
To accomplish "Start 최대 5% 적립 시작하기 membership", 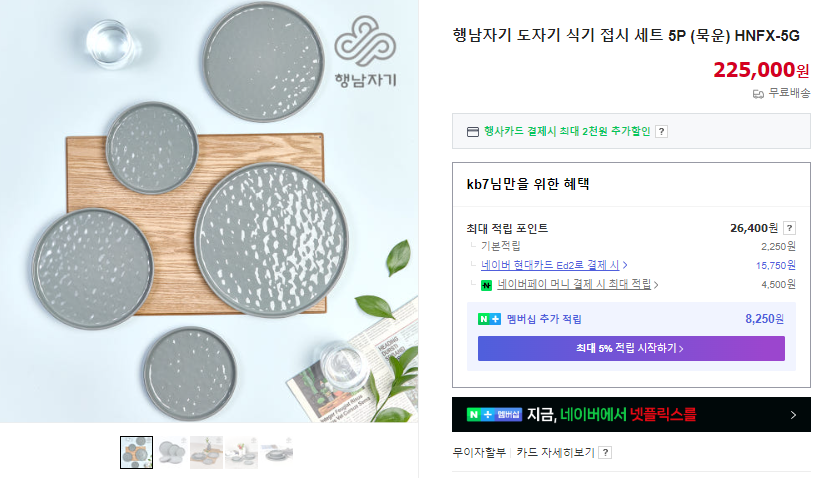I will 631,348.
